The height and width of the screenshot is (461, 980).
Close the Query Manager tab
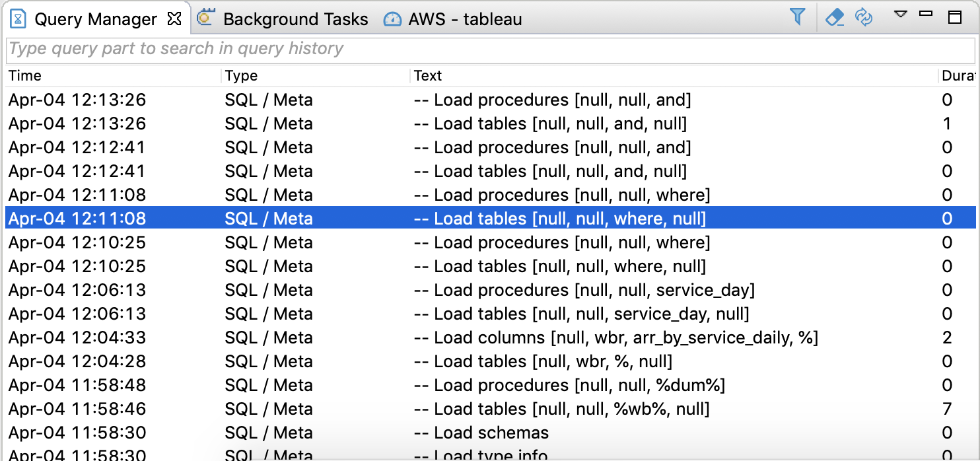(x=174, y=19)
